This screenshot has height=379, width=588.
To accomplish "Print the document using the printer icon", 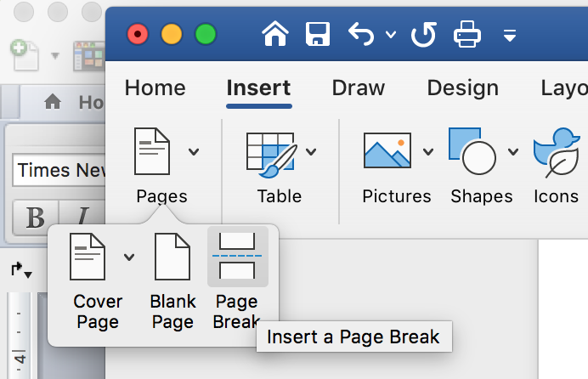I will pos(467,34).
